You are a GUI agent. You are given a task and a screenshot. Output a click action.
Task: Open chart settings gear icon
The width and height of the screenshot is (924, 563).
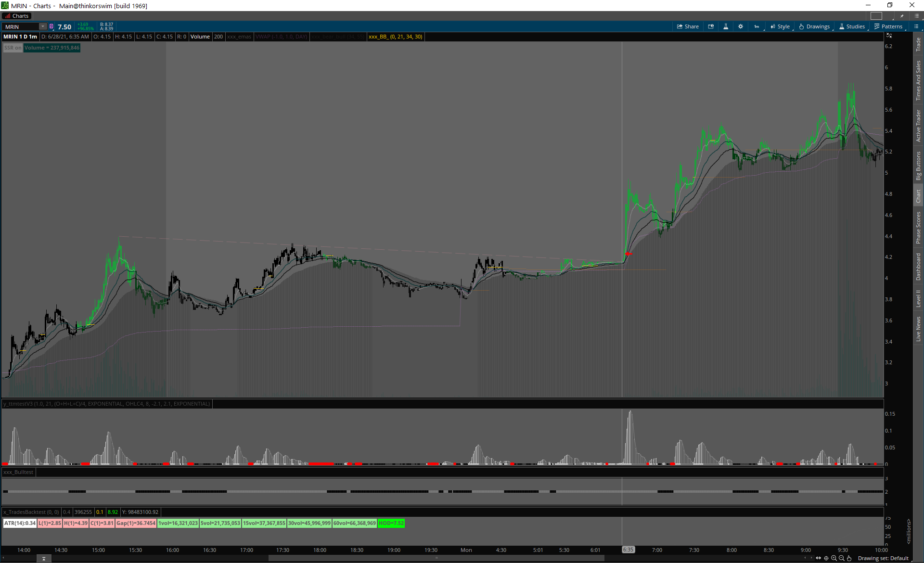(741, 26)
